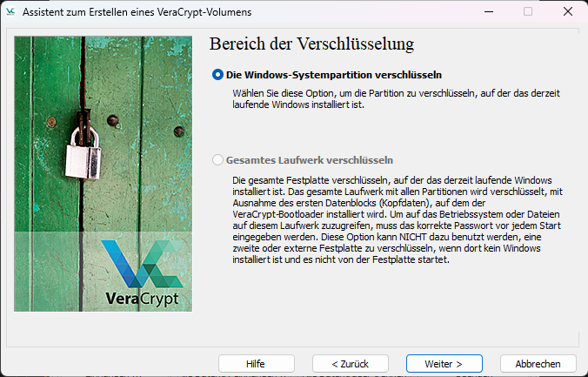The height and width of the screenshot is (377, 588).
Task: Proceed with the Weiter button
Action: [444, 364]
